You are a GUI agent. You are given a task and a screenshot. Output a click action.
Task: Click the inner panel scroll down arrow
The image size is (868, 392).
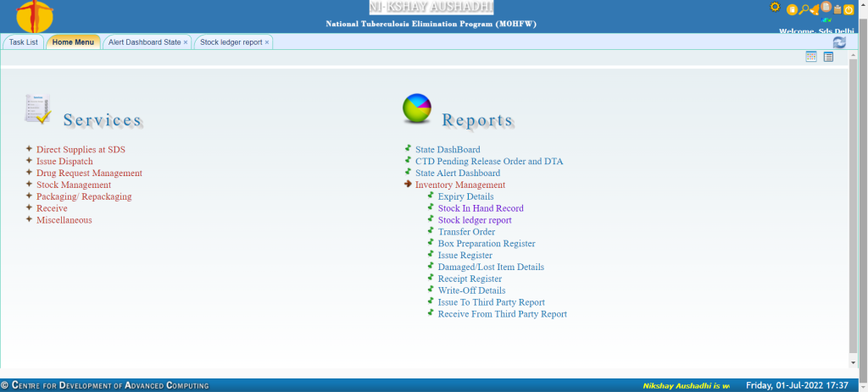(853, 362)
